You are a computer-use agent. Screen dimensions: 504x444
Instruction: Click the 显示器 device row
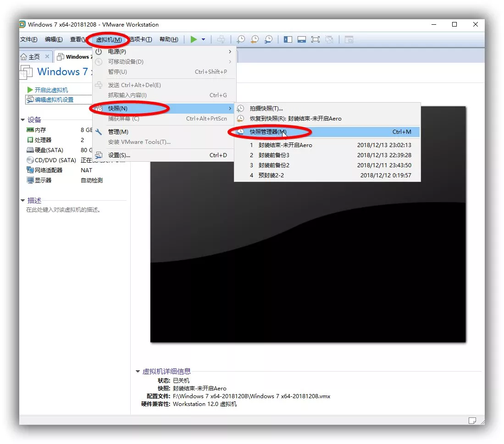point(64,180)
